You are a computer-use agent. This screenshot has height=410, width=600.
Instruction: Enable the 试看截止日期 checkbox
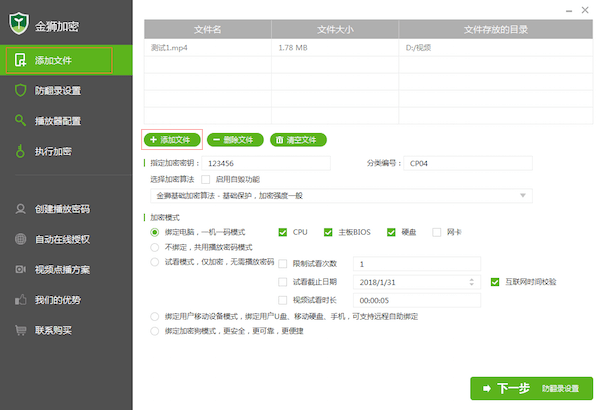click(x=283, y=282)
